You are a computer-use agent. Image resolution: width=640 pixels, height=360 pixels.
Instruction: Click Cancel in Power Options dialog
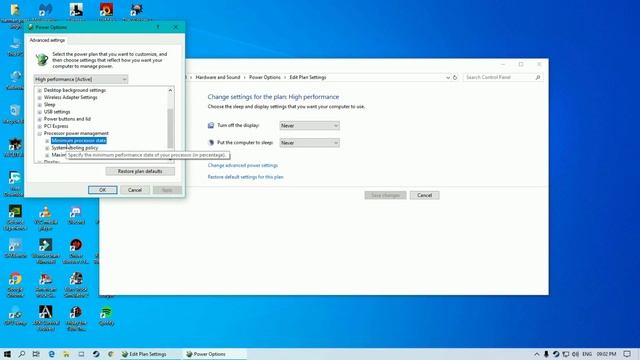pos(135,190)
